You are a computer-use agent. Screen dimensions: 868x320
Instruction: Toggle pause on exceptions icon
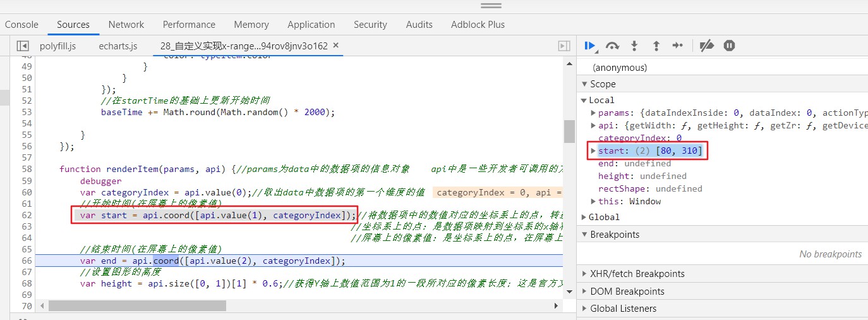[x=729, y=46]
